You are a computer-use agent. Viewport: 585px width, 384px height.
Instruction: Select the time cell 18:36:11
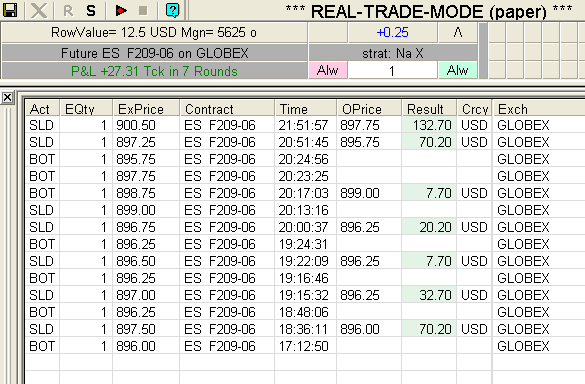[x=306, y=329]
